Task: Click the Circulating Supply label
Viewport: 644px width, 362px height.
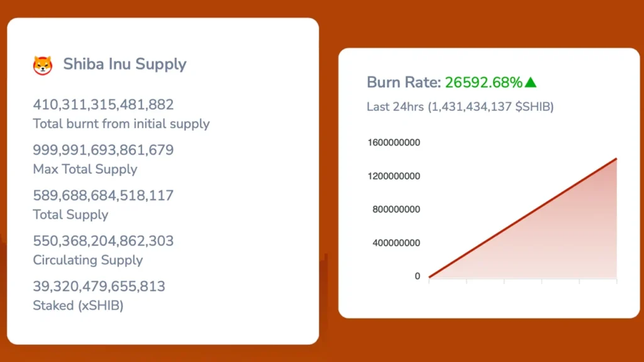Action: 88,260
